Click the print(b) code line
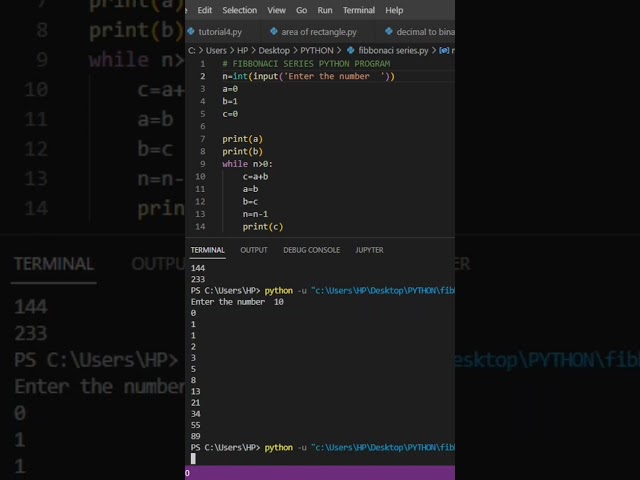Viewport: 640px width, 480px height. 242,151
